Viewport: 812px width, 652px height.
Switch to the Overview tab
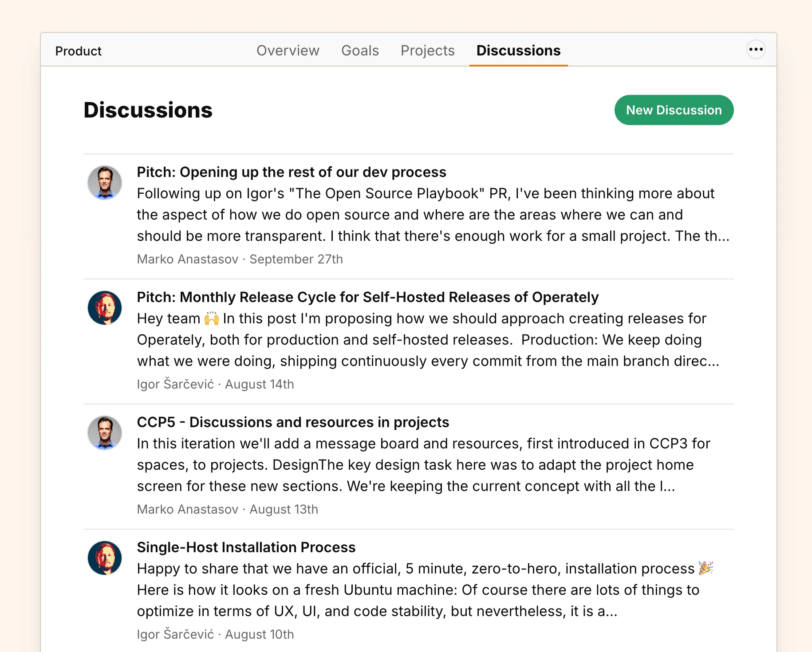point(288,51)
